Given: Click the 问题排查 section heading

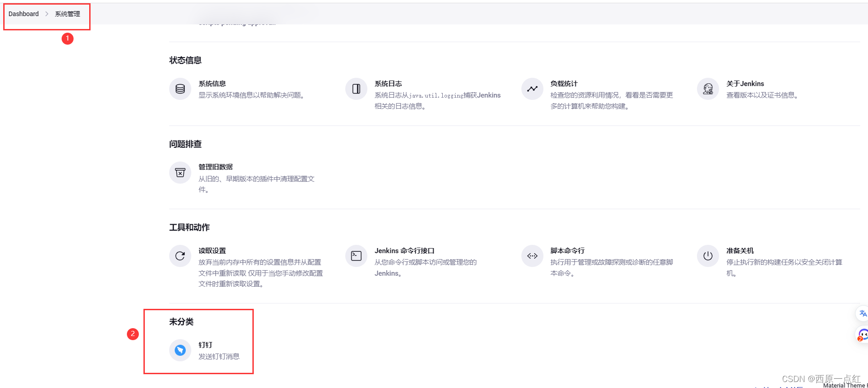Looking at the screenshot, I should [185, 144].
